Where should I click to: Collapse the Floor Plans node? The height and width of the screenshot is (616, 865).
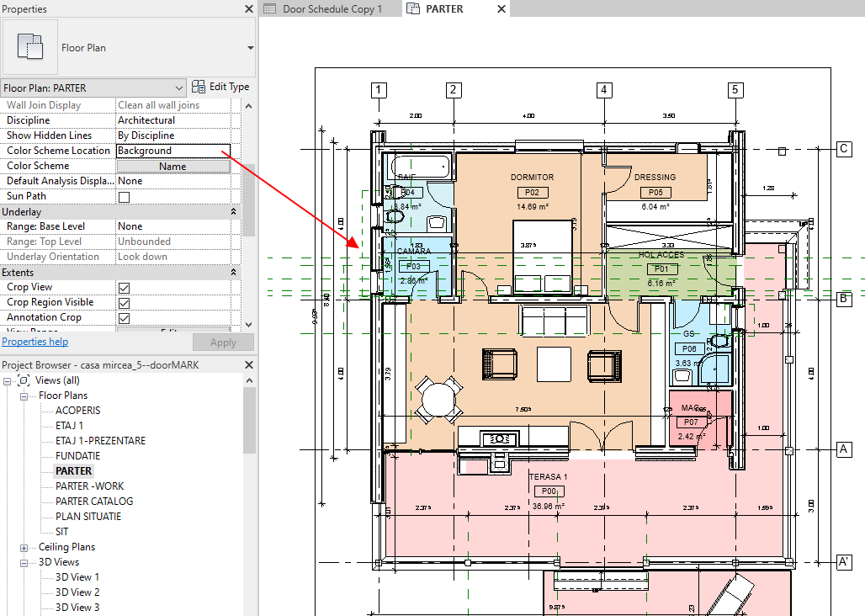coord(24,395)
